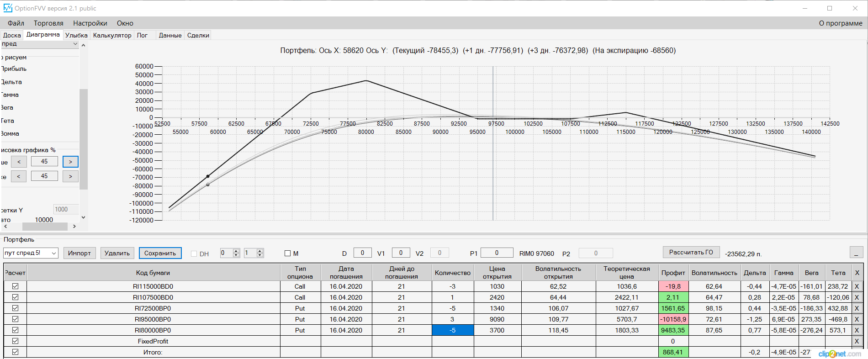The width and height of the screenshot is (868, 359).
Task: Open the Настройки menu
Action: click(90, 23)
